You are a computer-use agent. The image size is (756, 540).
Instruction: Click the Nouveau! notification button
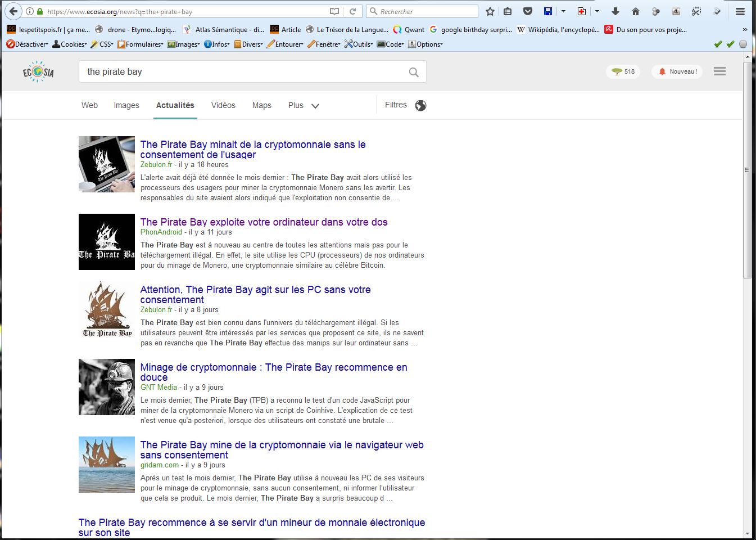pyautogui.click(x=677, y=71)
